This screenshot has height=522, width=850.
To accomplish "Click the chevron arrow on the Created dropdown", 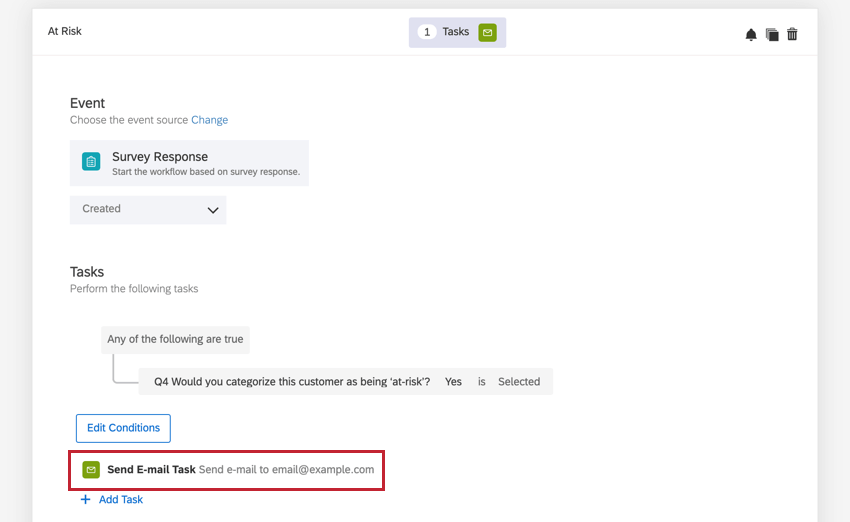I will 212,210.
